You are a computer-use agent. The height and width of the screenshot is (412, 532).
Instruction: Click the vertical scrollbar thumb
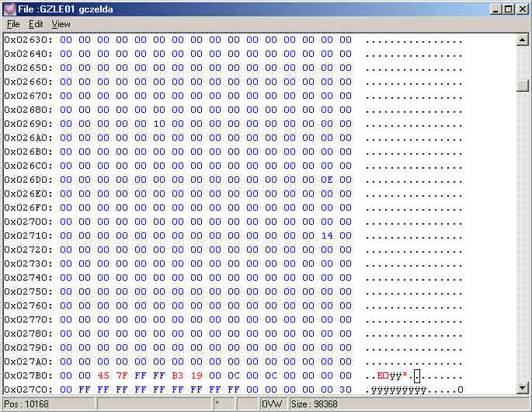pyautogui.click(x=523, y=86)
